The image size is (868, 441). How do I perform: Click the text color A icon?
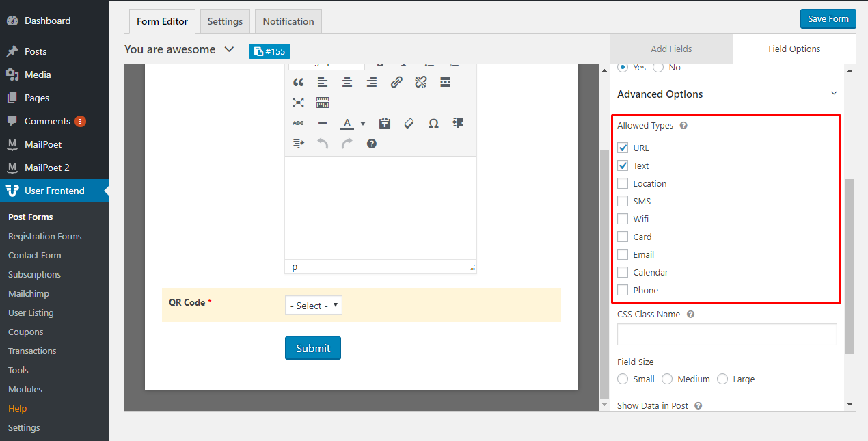(347, 123)
